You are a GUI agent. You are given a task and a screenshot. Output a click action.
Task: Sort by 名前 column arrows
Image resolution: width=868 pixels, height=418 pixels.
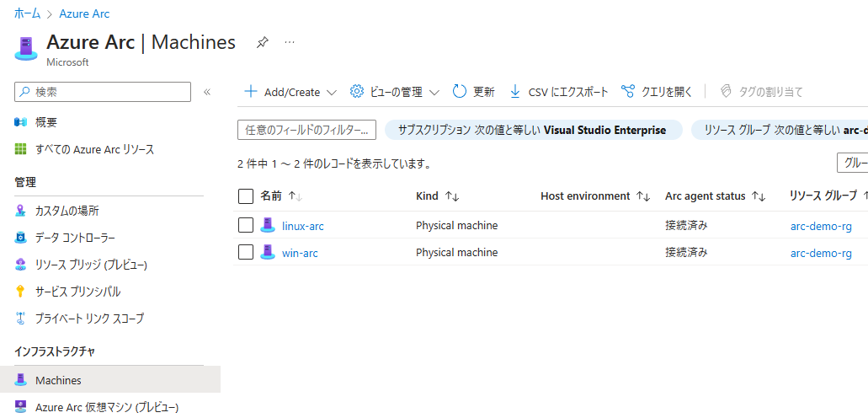click(296, 196)
